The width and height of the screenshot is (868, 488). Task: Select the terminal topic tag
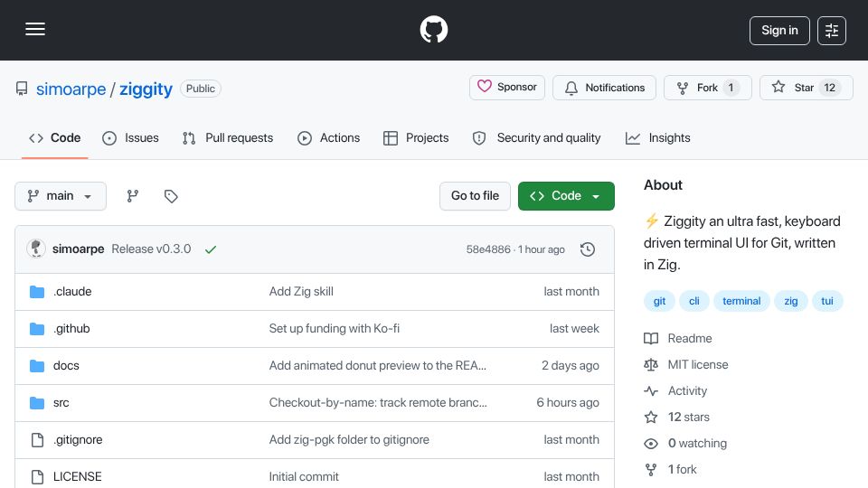(x=741, y=301)
